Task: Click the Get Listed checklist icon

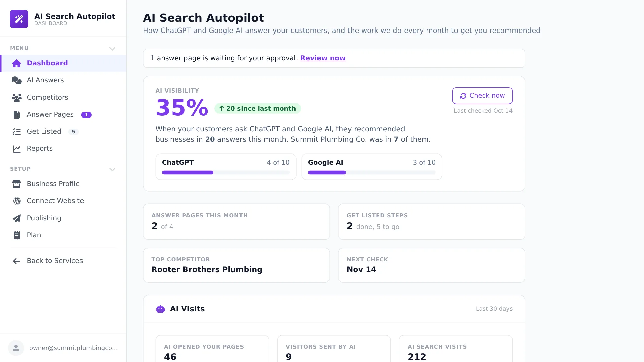Action: (16, 132)
